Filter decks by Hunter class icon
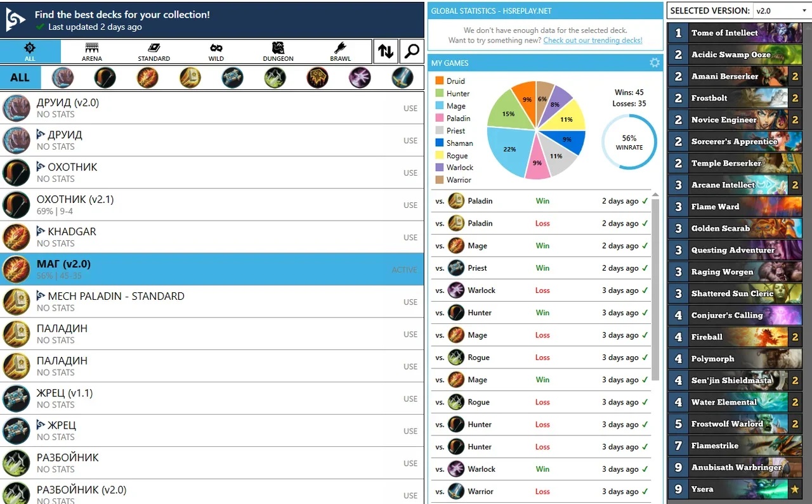Viewport: 812px width, 504px height. (x=105, y=77)
